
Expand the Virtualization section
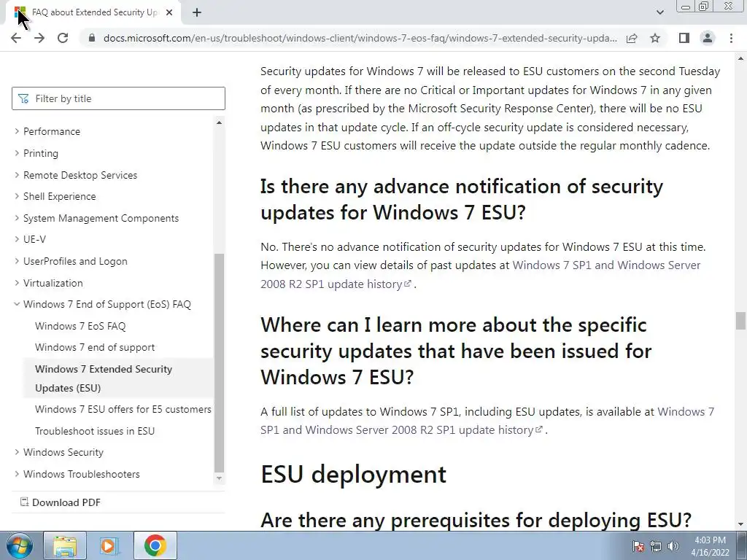(x=48, y=283)
